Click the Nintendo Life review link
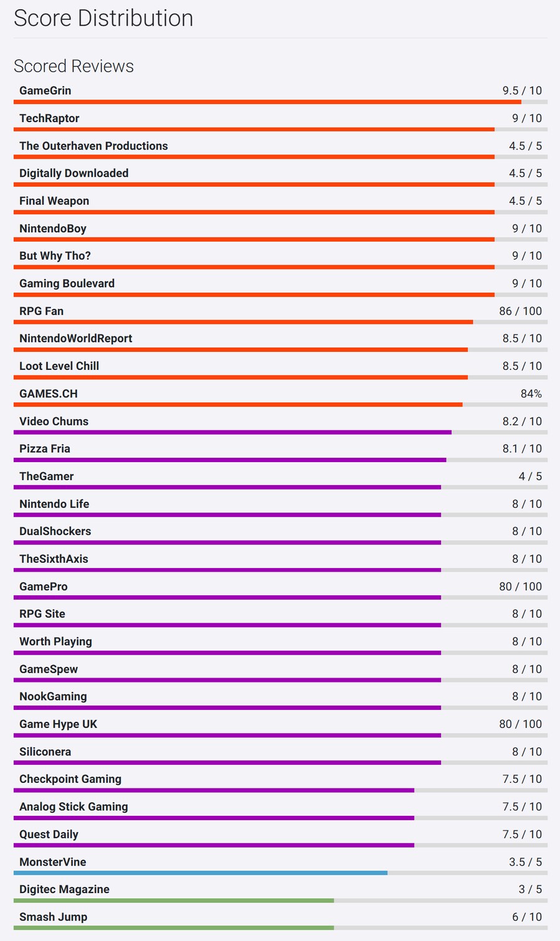Image resolution: width=560 pixels, height=941 pixels. (54, 504)
